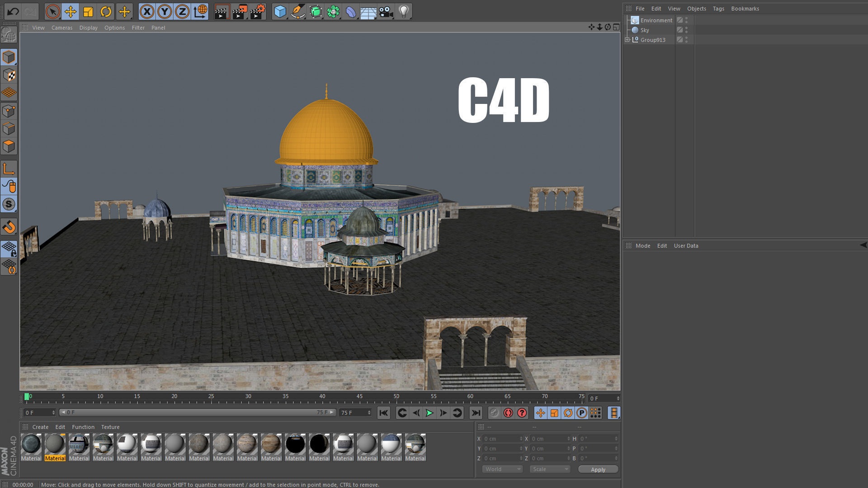Open the viewport Cameras menu
This screenshot has width=868, height=488.
click(x=62, y=28)
